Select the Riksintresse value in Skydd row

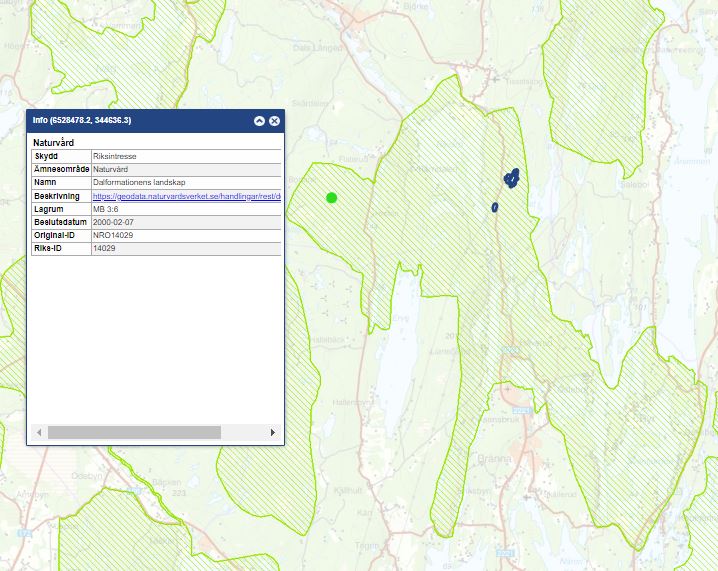click(114, 157)
